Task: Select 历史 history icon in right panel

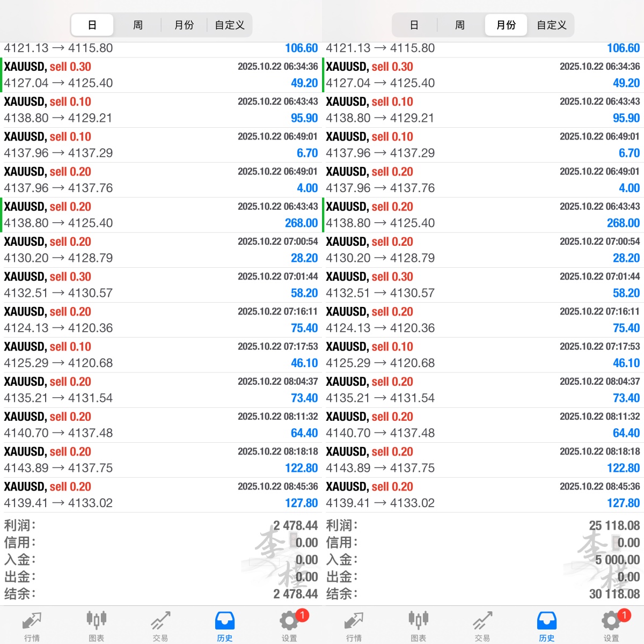Action: coord(547,625)
